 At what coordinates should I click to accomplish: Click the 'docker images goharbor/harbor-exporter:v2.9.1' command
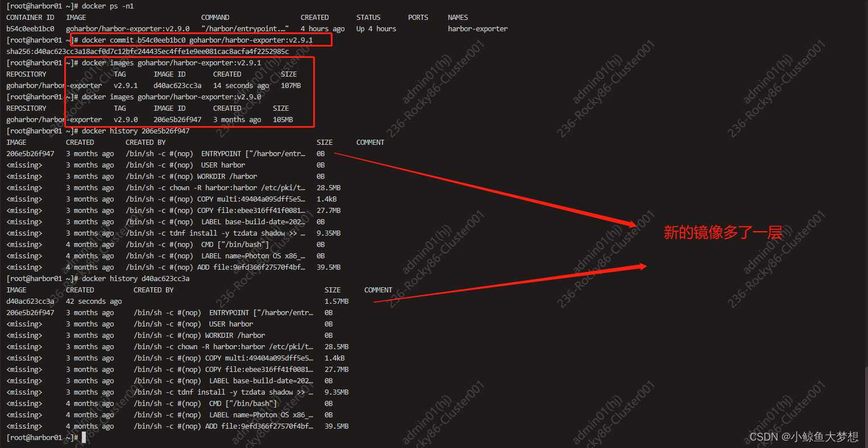(172, 63)
